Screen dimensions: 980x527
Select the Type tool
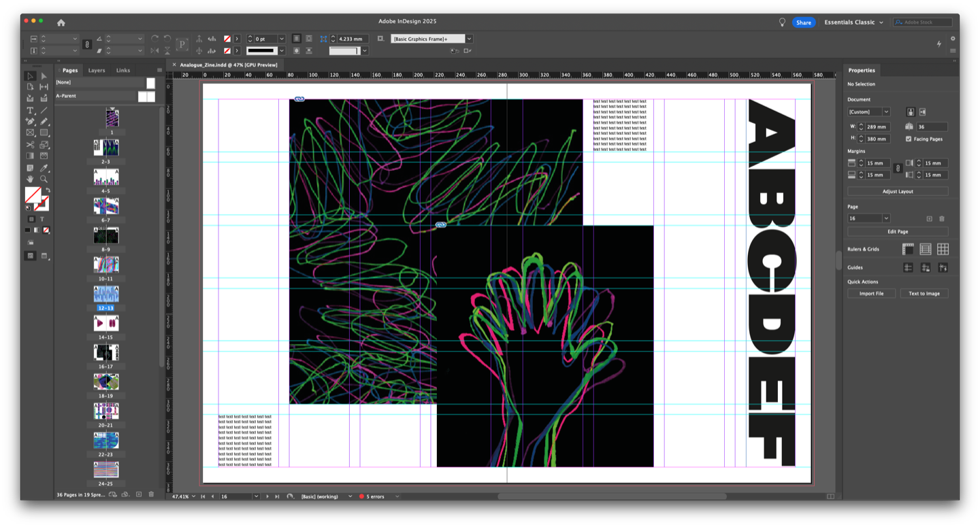[30, 110]
